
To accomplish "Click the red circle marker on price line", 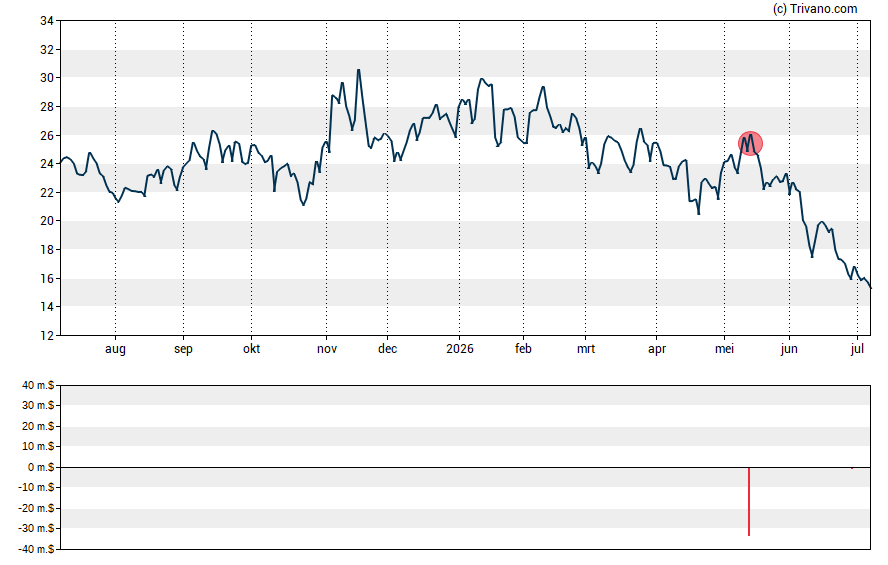I will click(750, 144).
